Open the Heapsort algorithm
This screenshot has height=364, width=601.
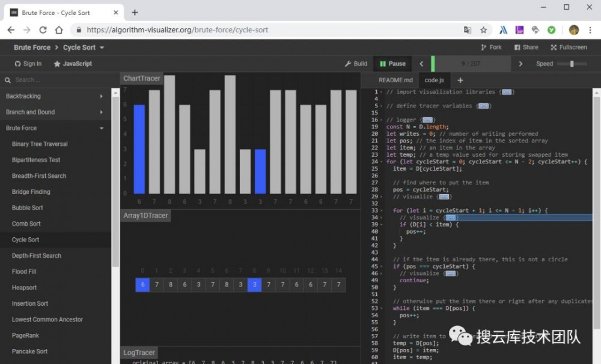tap(25, 288)
